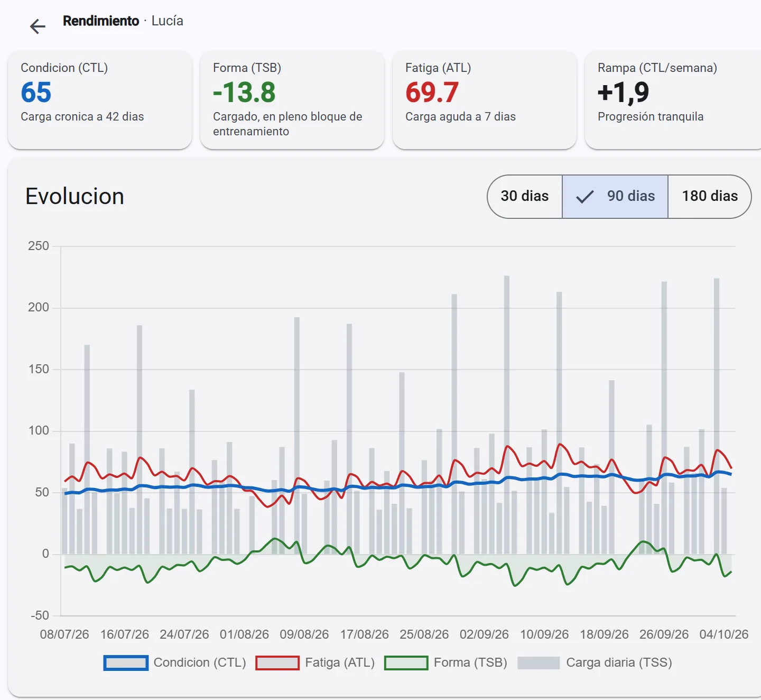The image size is (761, 700).
Task: Toggle Carga diaria (TSS) legend series
Action: click(595, 662)
